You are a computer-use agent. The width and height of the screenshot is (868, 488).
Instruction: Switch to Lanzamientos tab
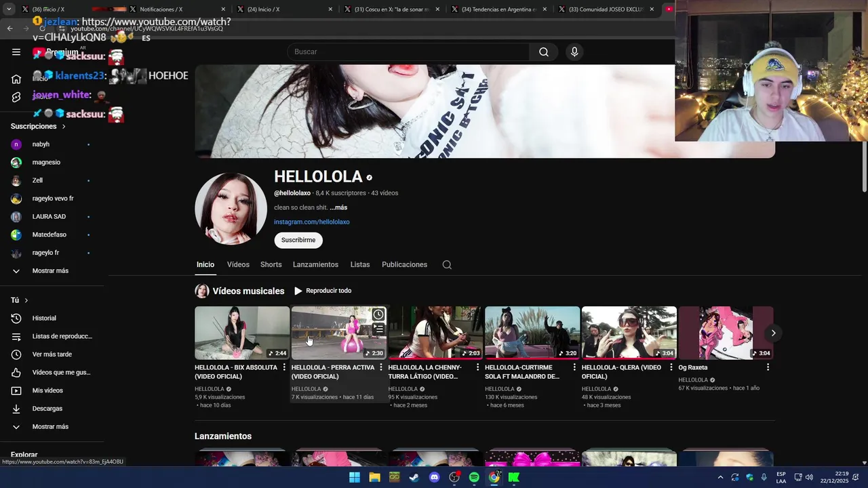click(x=315, y=264)
